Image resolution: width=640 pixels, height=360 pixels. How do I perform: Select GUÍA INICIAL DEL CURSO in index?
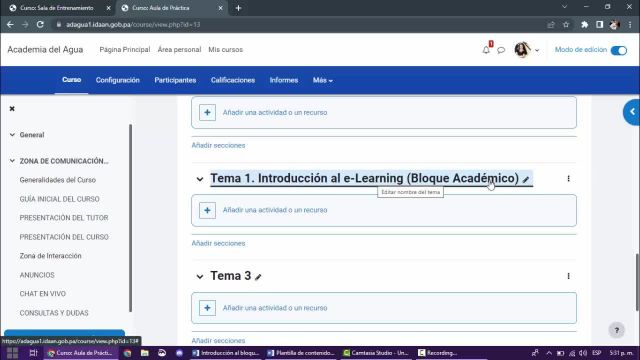pyautogui.click(x=60, y=199)
